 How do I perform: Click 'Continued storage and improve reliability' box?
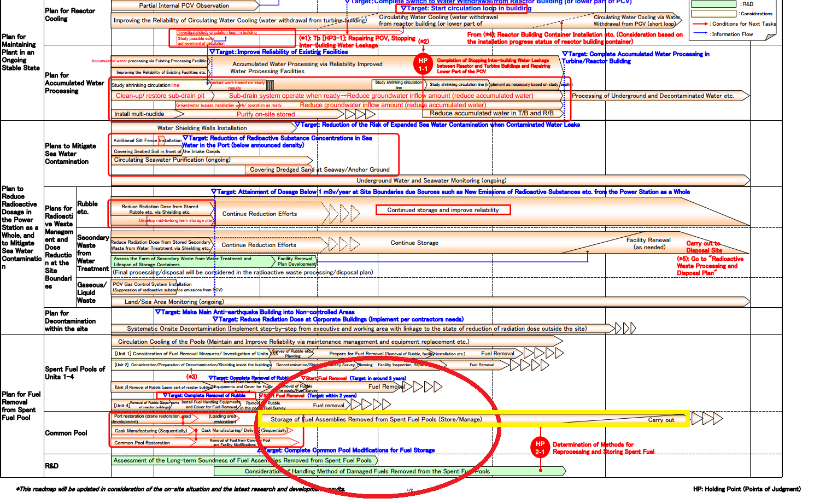point(443,210)
